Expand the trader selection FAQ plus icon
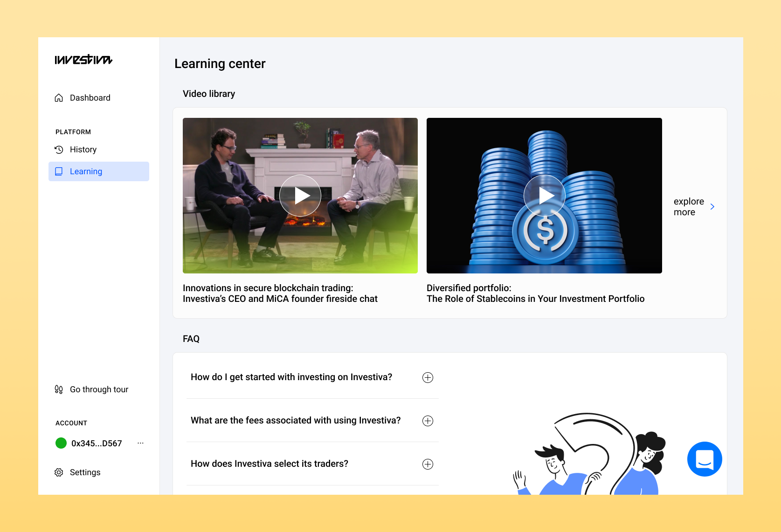781x532 pixels. pos(428,464)
